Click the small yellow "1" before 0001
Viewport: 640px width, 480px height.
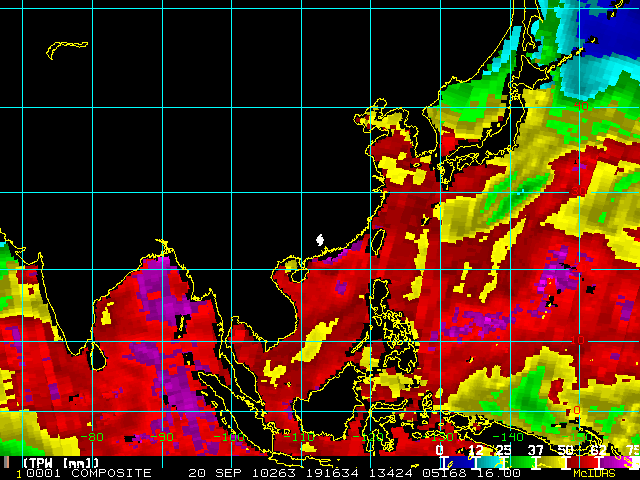pos(19,474)
